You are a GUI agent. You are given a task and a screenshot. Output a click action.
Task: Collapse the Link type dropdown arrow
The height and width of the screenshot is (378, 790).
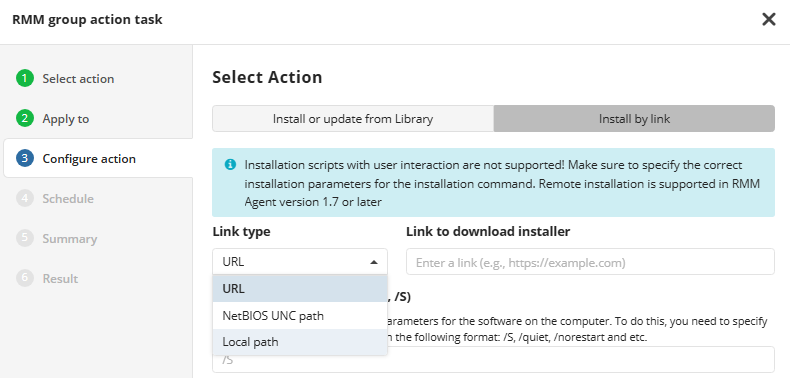(x=373, y=262)
